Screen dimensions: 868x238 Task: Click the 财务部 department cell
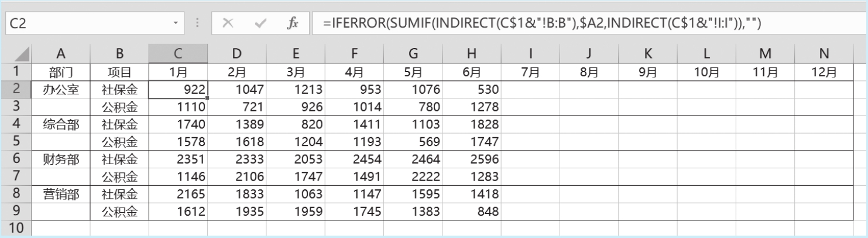pos(61,159)
